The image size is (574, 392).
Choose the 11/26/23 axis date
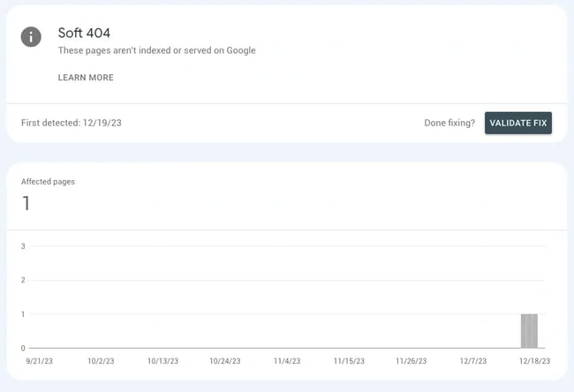click(412, 360)
